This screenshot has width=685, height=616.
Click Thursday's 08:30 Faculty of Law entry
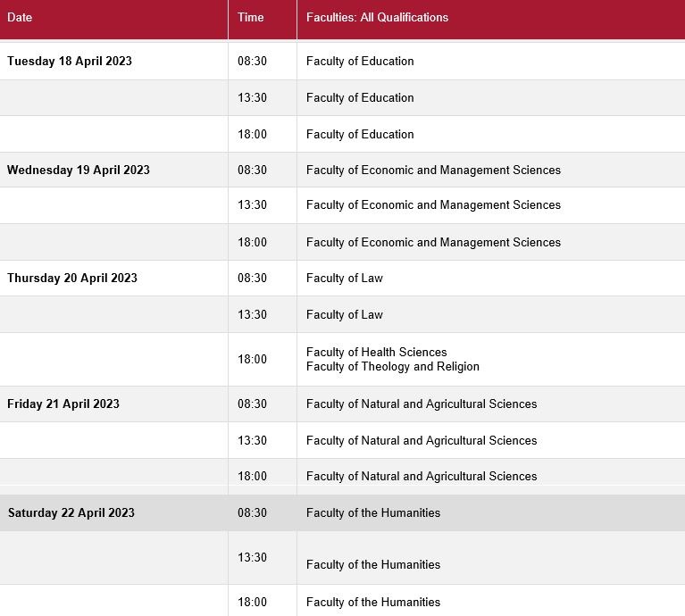(344, 278)
